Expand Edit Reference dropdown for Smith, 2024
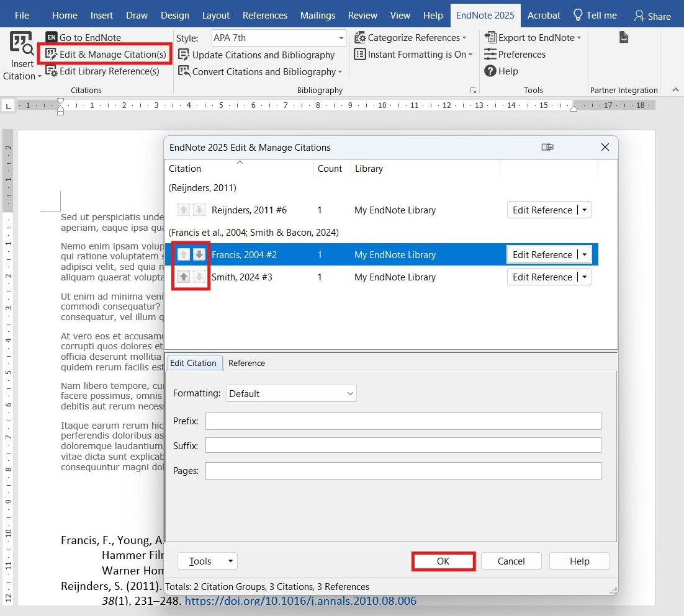Screen dimensions: 684x616 point(585,277)
